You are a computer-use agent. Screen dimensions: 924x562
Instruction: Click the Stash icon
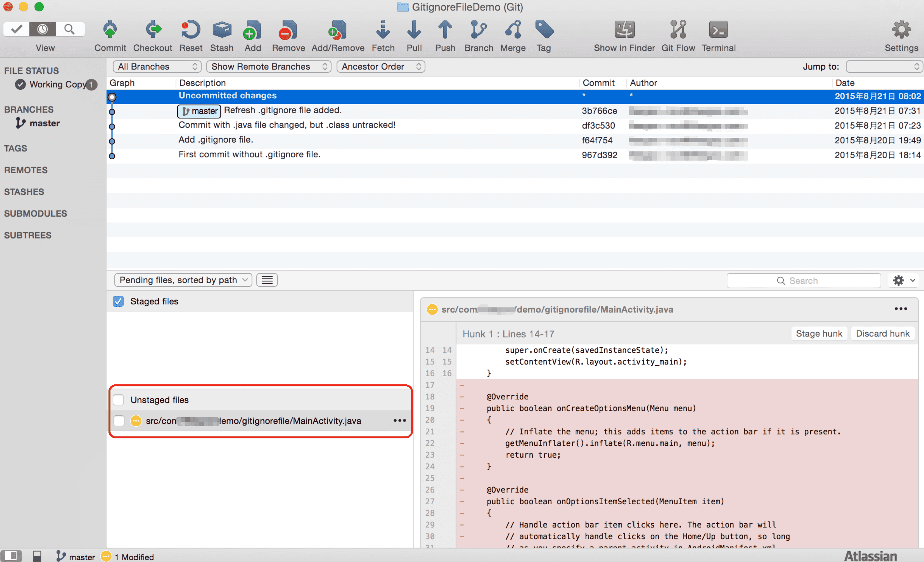pos(222,30)
